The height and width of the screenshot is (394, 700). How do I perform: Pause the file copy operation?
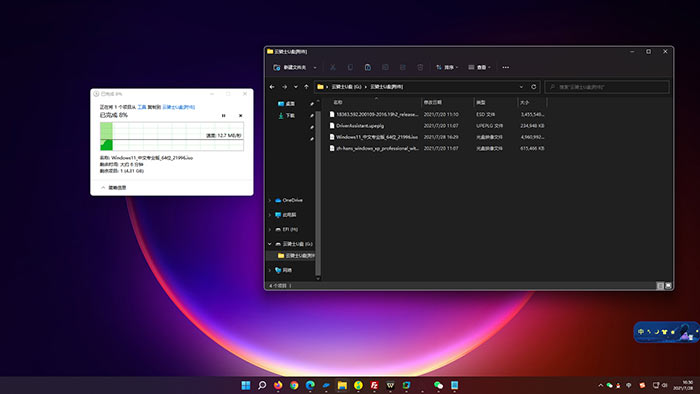coord(224,116)
